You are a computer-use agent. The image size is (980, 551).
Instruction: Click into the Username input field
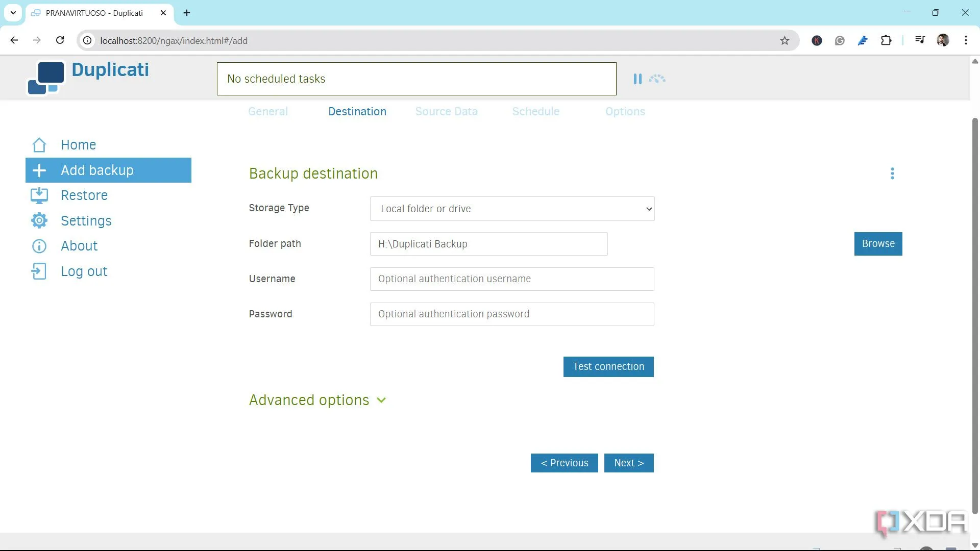(511, 279)
